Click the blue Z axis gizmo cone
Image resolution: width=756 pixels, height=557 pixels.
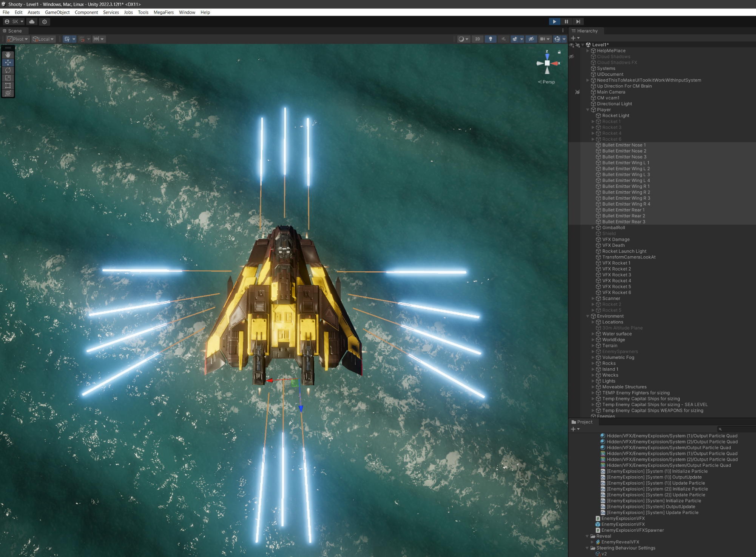tap(547, 57)
